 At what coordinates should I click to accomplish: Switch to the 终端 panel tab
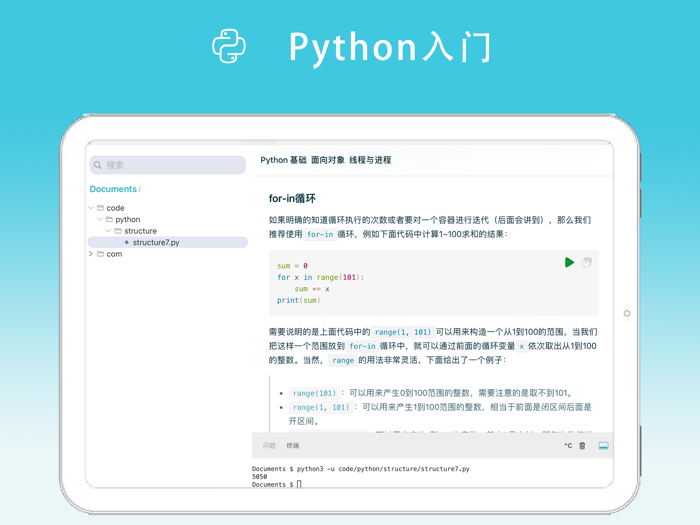tap(293, 446)
